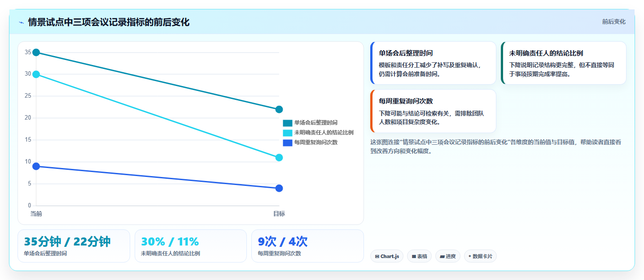Click the y-axis value 0

pos(30,206)
